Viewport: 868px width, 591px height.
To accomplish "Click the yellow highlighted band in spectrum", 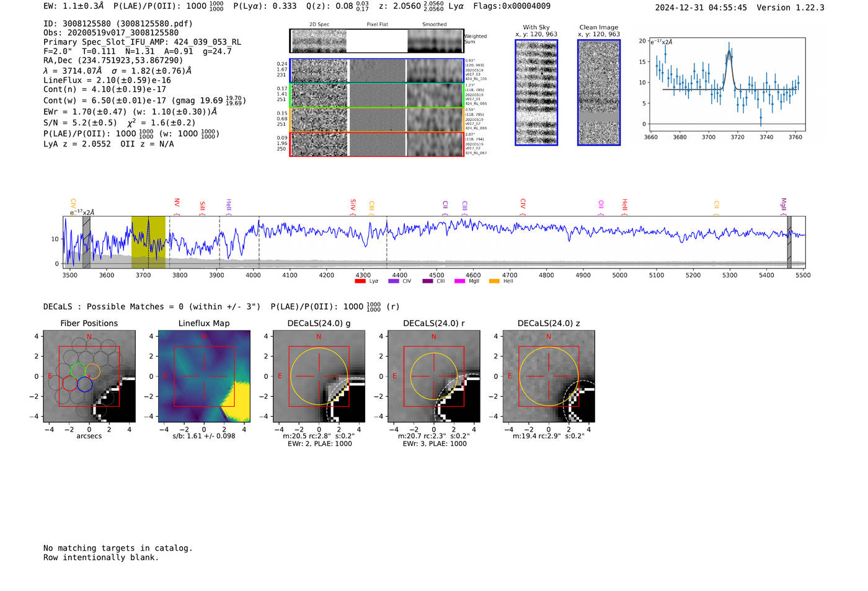I will point(148,242).
